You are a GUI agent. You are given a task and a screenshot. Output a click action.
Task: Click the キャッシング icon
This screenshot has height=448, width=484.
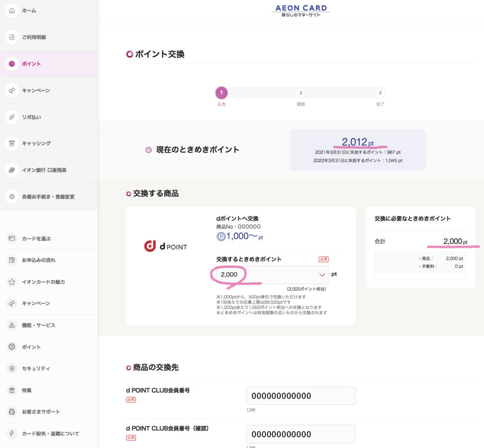[x=12, y=143]
